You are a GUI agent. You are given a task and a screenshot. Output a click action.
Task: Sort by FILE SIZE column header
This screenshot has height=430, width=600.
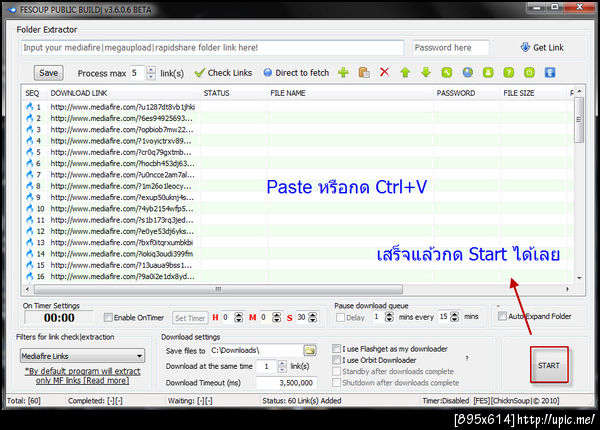click(518, 93)
